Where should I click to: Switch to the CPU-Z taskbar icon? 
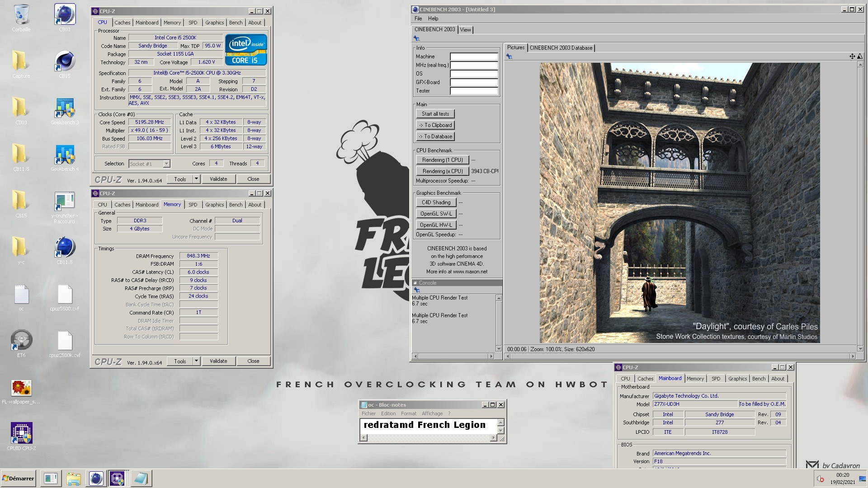pos(117,479)
